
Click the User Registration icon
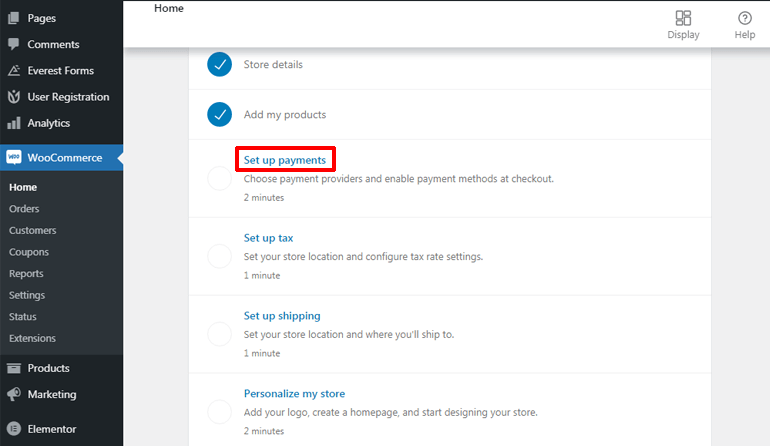tap(14, 97)
